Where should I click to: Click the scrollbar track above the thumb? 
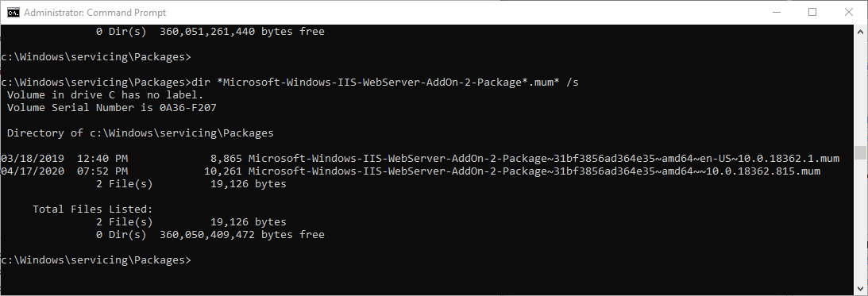tap(860, 89)
